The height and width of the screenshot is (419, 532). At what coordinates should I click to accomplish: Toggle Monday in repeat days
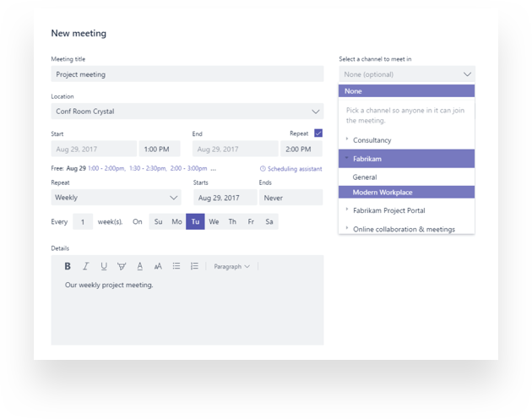tap(176, 221)
